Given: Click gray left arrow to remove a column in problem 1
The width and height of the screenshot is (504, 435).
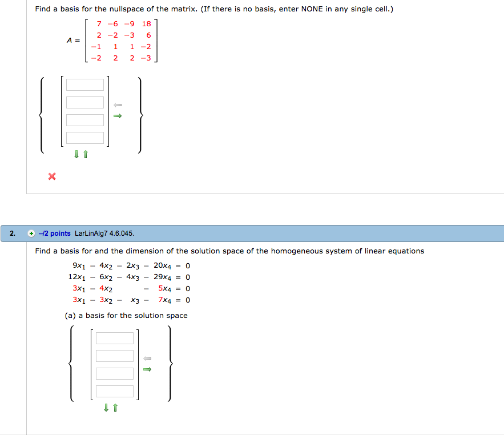Looking at the screenshot, I should [x=119, y=104].
